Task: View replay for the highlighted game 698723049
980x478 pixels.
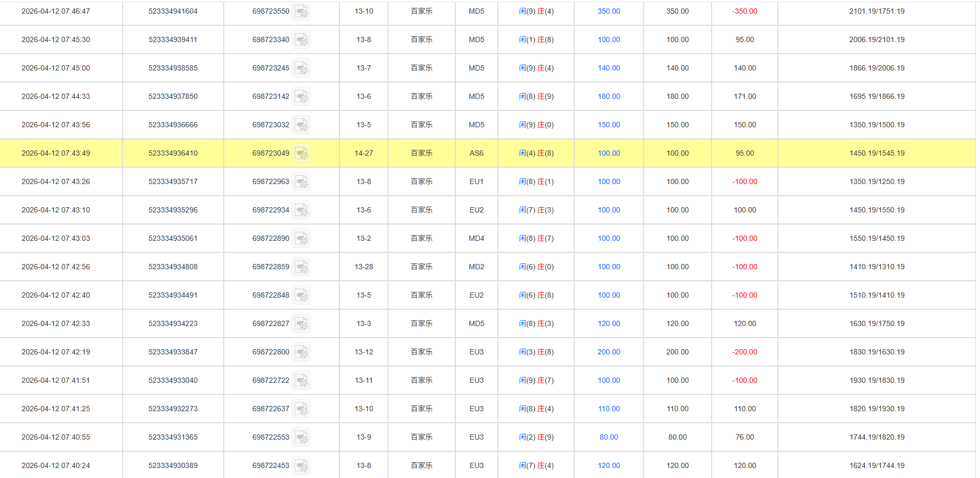Action: click(x=302, y=153)
